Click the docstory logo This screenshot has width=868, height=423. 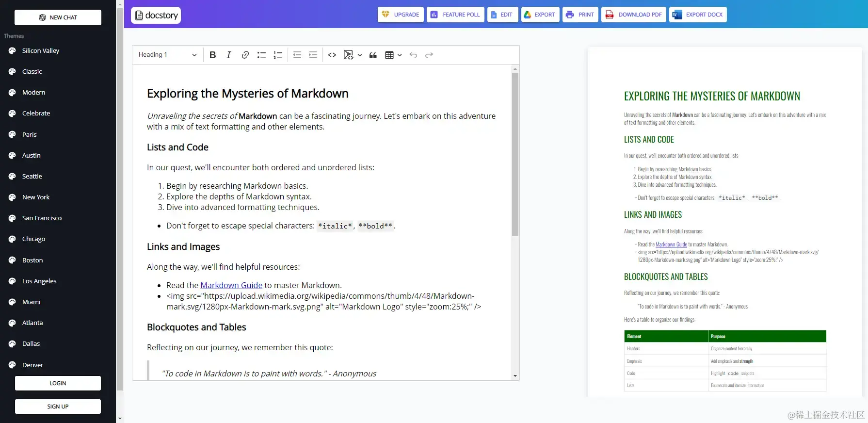click(x=156, y=15)
